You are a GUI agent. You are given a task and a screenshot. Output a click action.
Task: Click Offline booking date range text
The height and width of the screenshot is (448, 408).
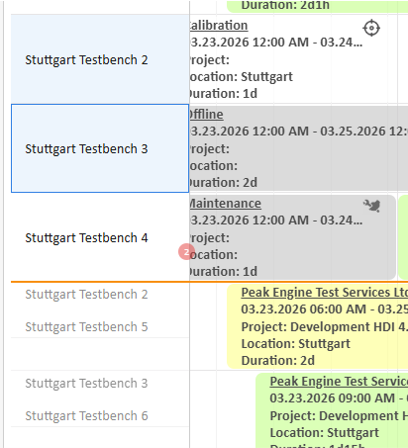[x=299, y=131]
